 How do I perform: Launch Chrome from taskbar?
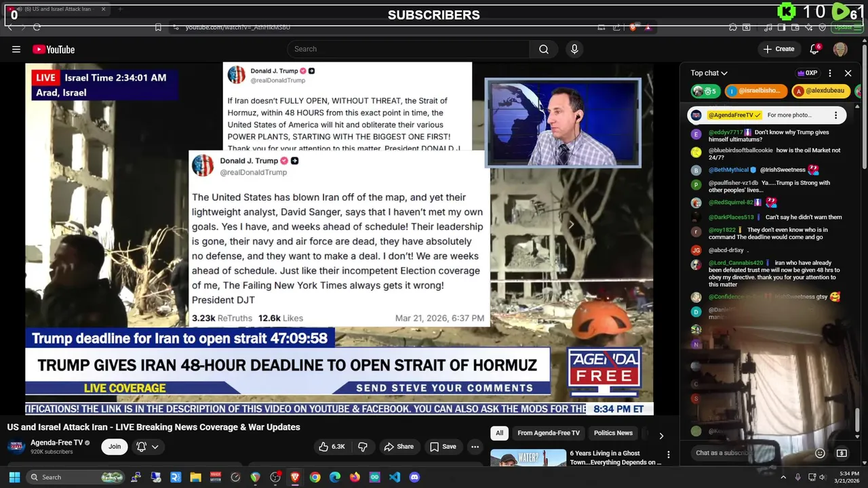(315, 477)
